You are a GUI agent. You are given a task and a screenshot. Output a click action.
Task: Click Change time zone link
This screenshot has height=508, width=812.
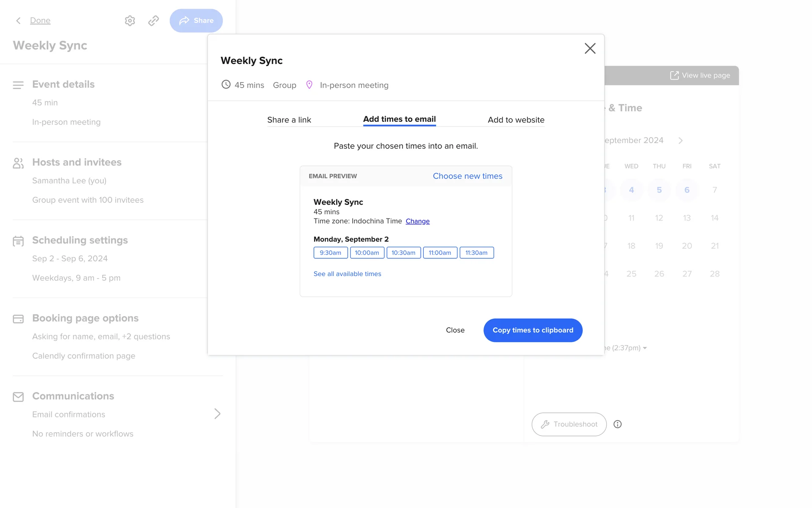tap(417, 221)
